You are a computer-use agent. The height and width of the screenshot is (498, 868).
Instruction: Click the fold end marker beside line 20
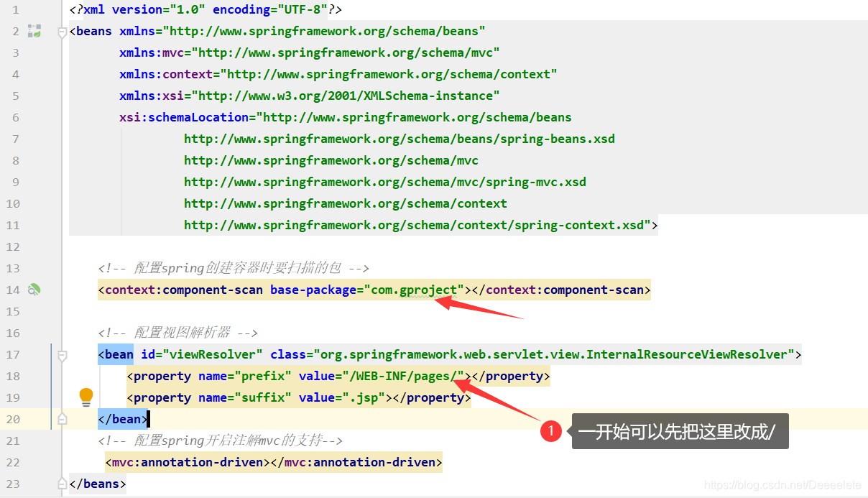[63, 418]
